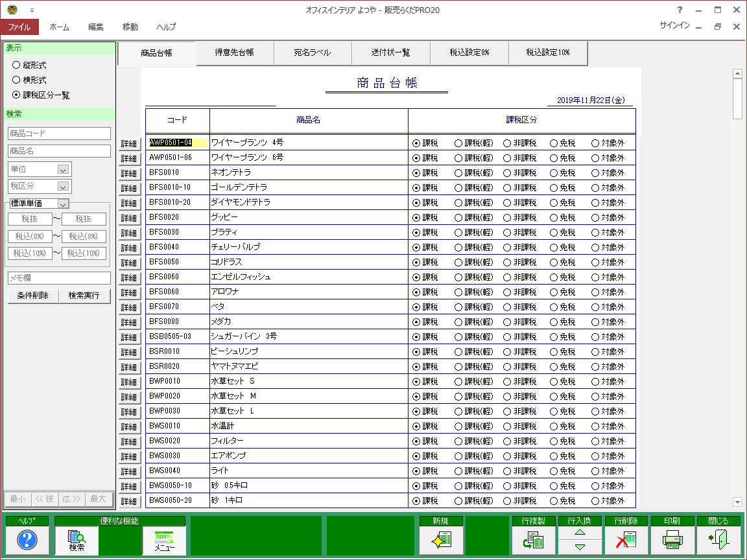Set ライト to 対象外
Viewport: 747px width, 560px height.
pos(595,471)
